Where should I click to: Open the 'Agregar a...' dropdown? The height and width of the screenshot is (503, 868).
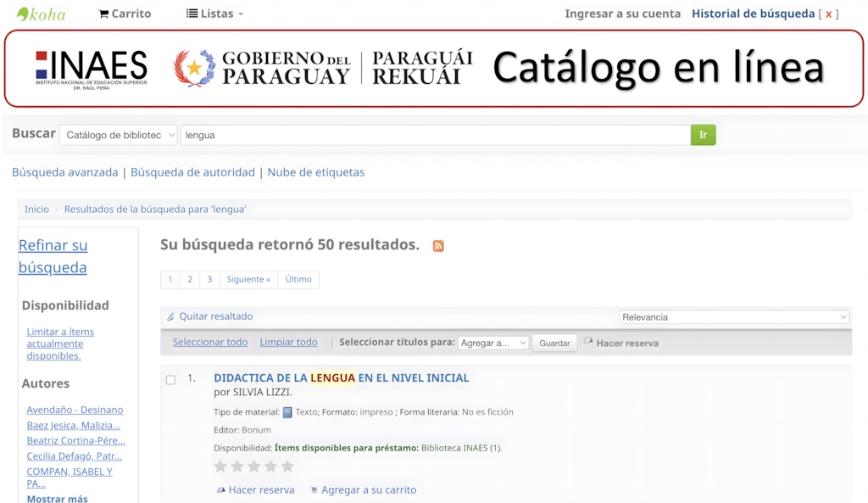[493, 343]
